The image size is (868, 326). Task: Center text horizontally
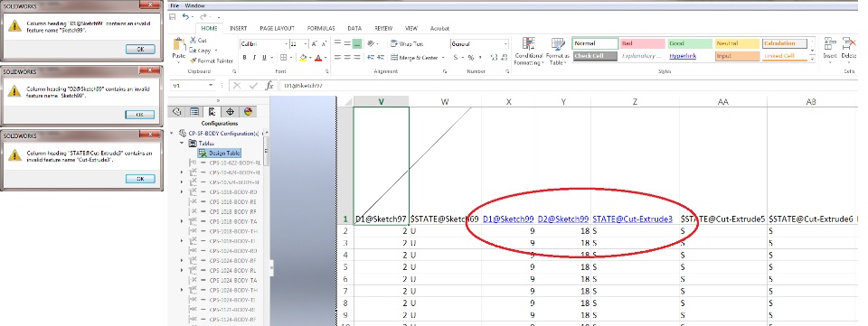coord(347,58)
